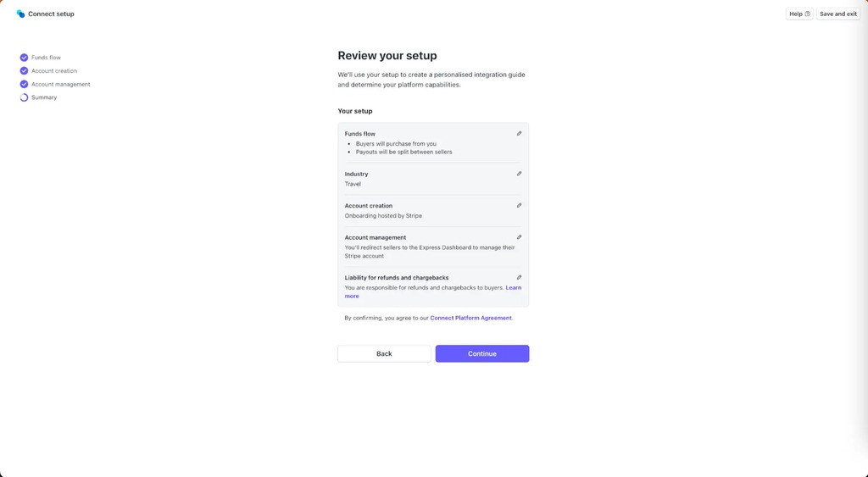Image resolution: width=868 pixels, height=477 pixels.
Task: Click the Stripe Connect logo icon
Action: (x=20, y=14)
